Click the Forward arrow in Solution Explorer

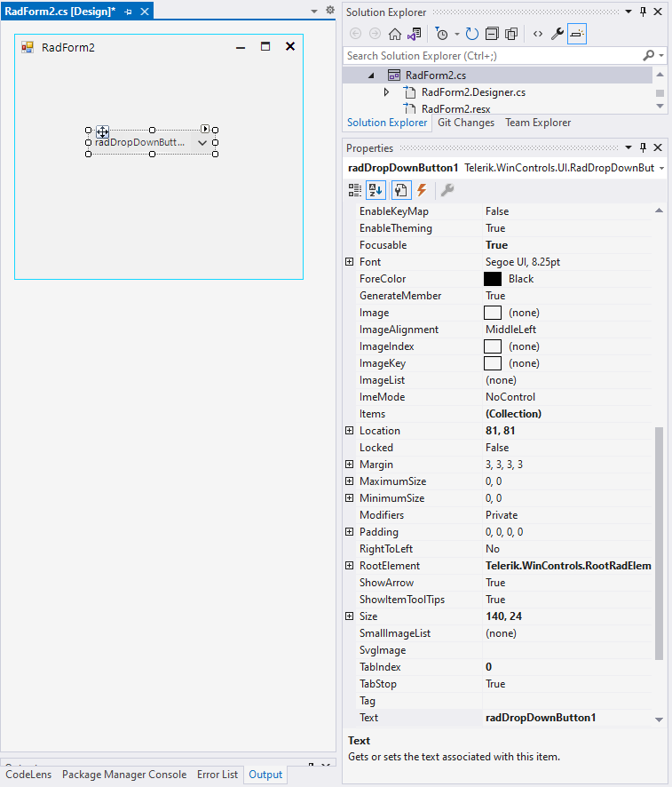coord(375,34)
